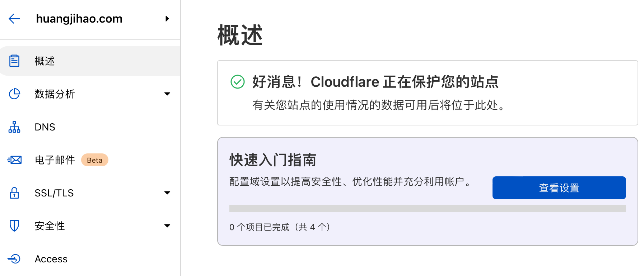This screenshot has height=276, width=644.
Task: Open the 概述 sidebar page
Action: tap(44, 61)
